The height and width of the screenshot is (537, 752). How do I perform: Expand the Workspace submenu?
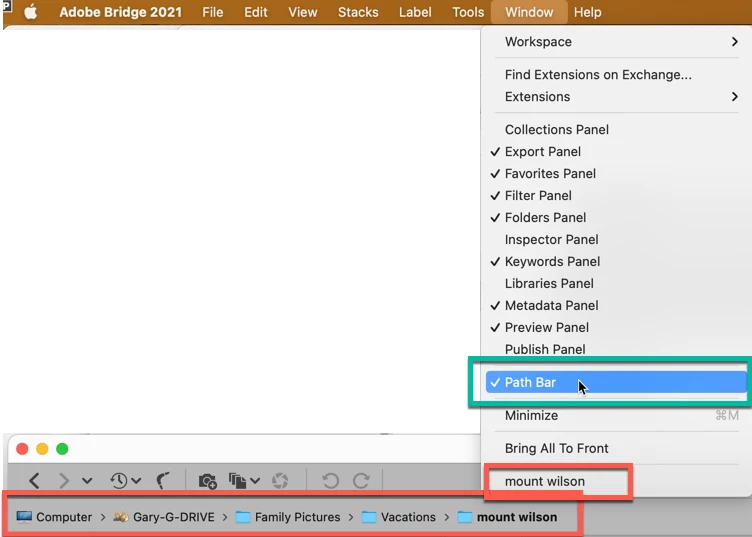(616, 42)
